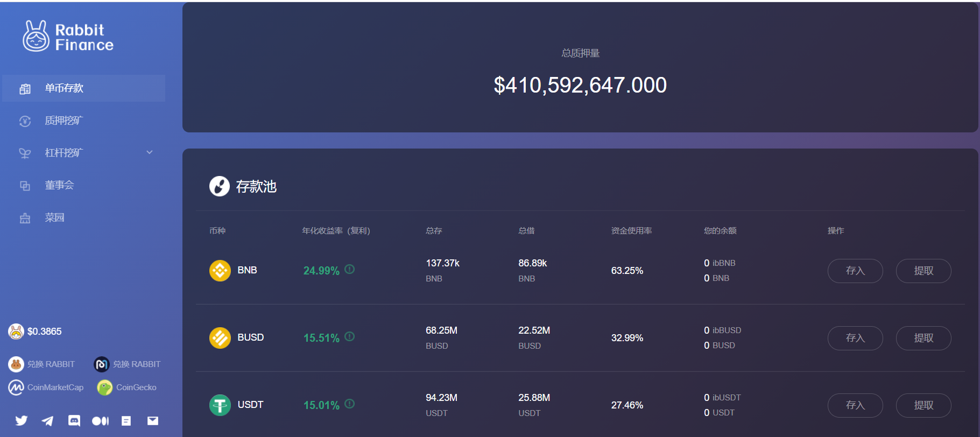Click info icon next to 15.01%
The image size is (980, 437).
[x=350, y=404]
